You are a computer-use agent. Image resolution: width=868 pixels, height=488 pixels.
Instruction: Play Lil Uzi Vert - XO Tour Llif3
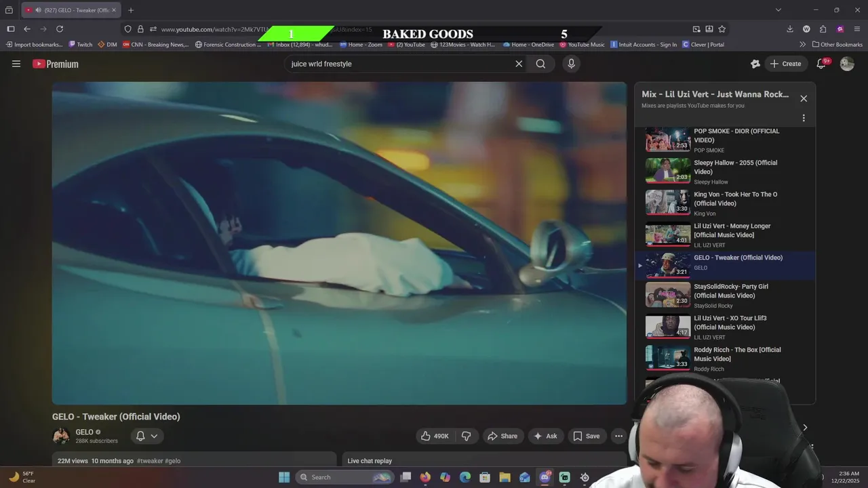(726, 327)
